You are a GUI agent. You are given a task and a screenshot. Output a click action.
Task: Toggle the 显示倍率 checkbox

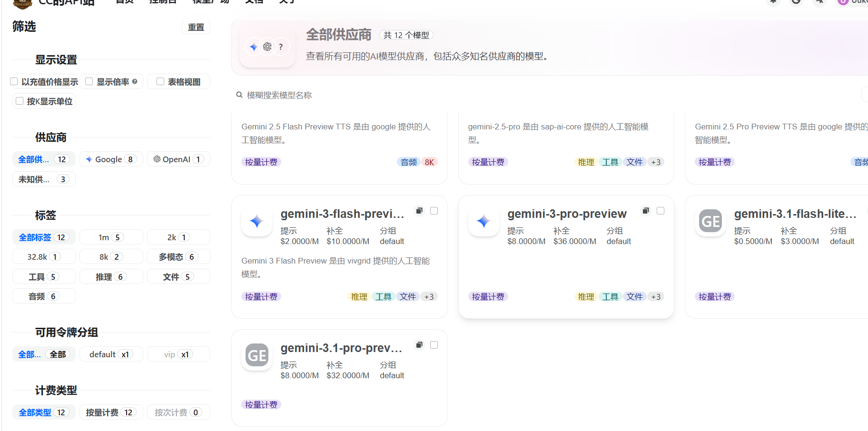pyautogui.click(x=89, y=81)
